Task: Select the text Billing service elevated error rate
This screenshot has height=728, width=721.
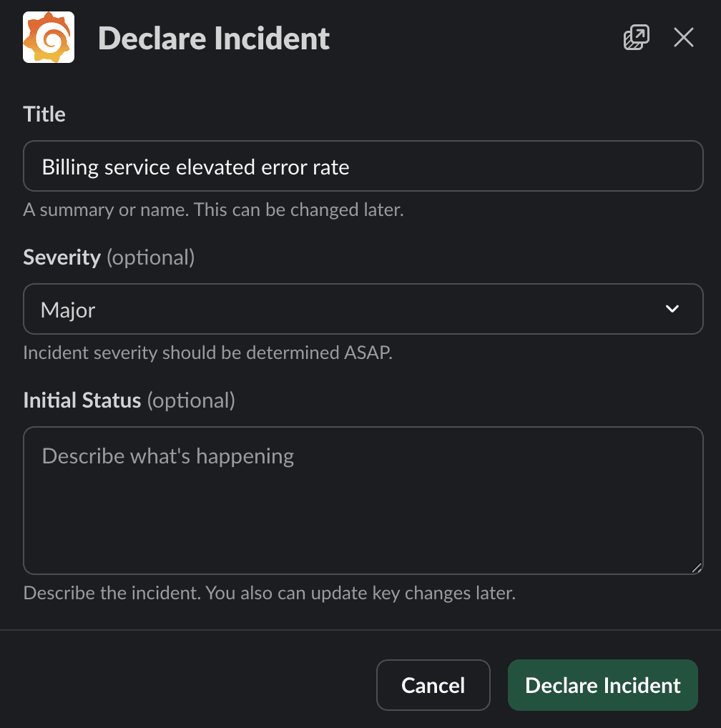Action: click(x=195, y=166)
